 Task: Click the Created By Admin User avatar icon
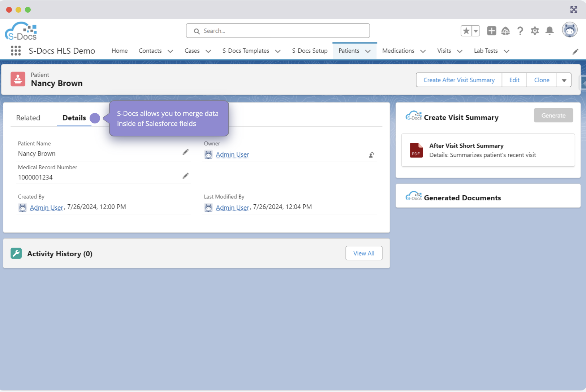pyautogui.click(x=22, y=208)
